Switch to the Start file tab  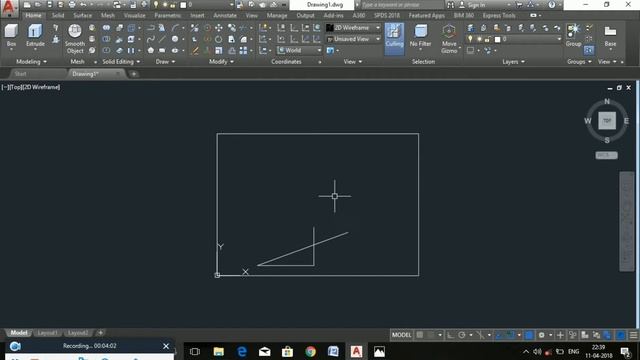[x=20, y=74]
